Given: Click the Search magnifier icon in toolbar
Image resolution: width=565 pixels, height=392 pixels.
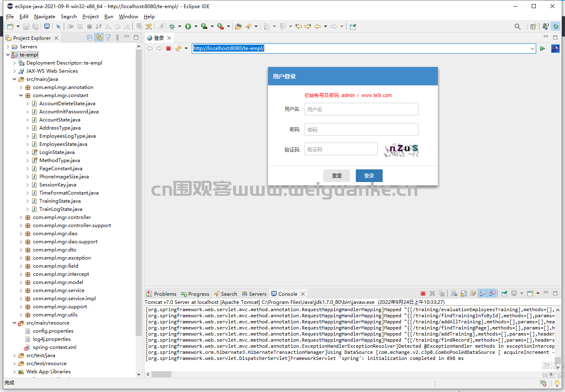Looking at the screenshot, I should (517, 26).
